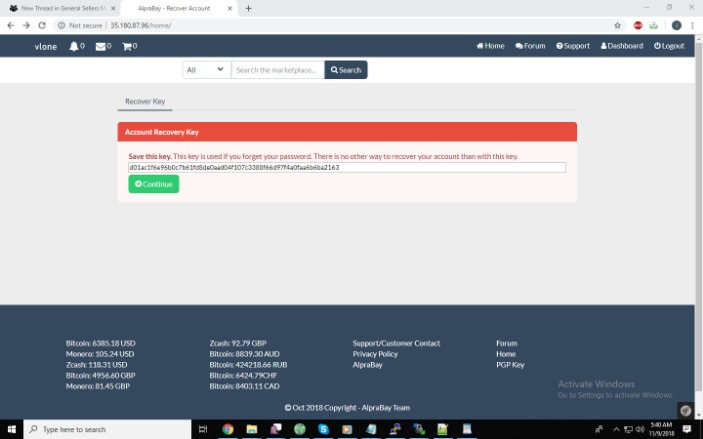The width and height of the screenshot is (703, 439).
Task: Click the notifications bell icon
Action: tap(74, 46)
